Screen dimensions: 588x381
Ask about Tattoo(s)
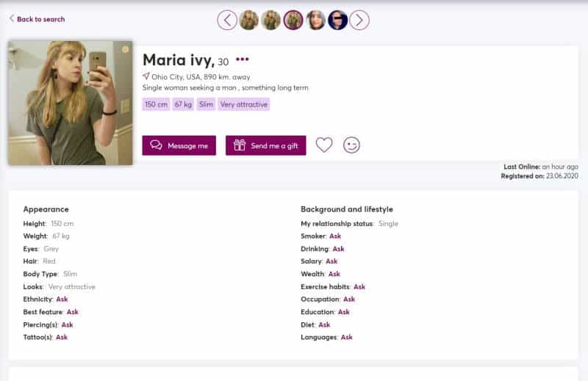point(62,337)
